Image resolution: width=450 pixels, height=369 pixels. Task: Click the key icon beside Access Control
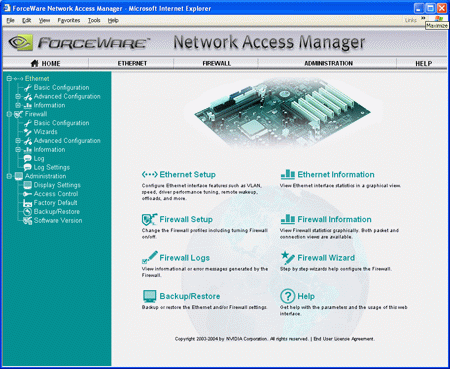[x=28, y=194]
